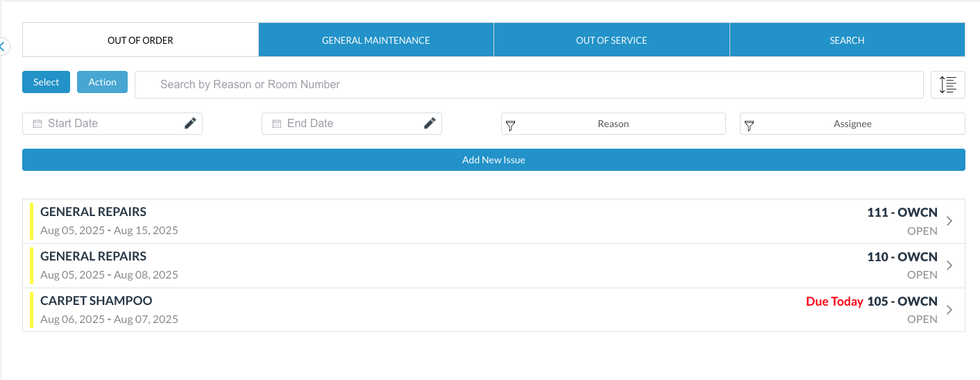Click the End Date pencil edit icon
The width and height of the screenshot is (980, 380).
430,123
